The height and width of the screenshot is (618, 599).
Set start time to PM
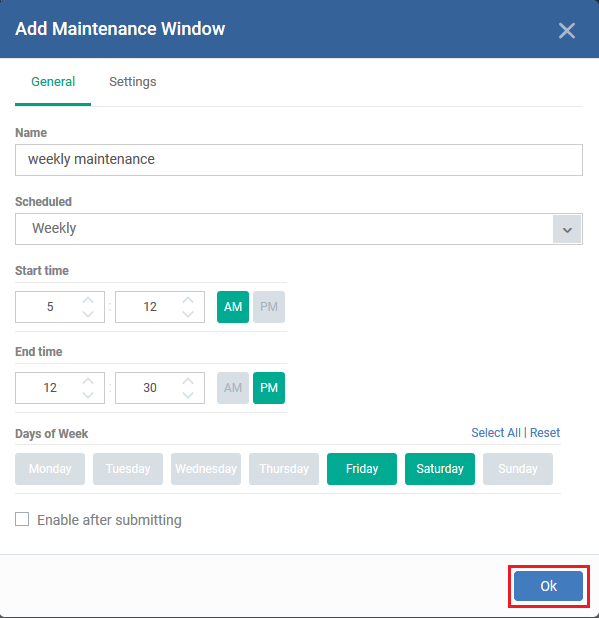pyautogui.click(x=269, y=307)
